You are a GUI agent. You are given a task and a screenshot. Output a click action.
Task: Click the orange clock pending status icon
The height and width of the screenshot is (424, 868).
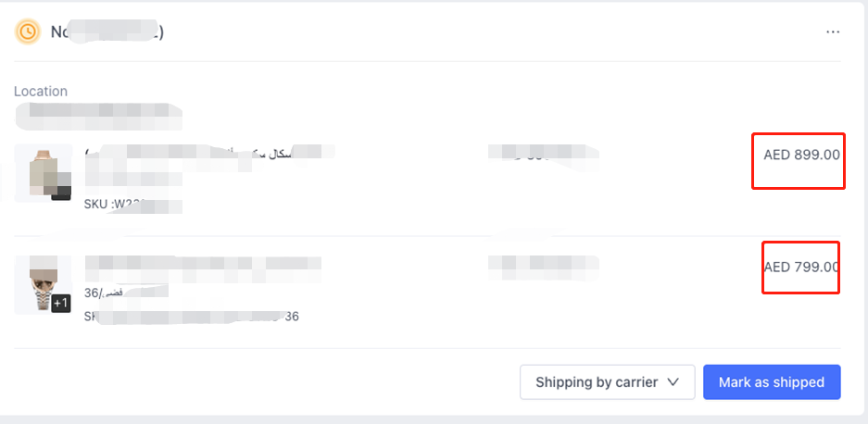pos(27,31)
